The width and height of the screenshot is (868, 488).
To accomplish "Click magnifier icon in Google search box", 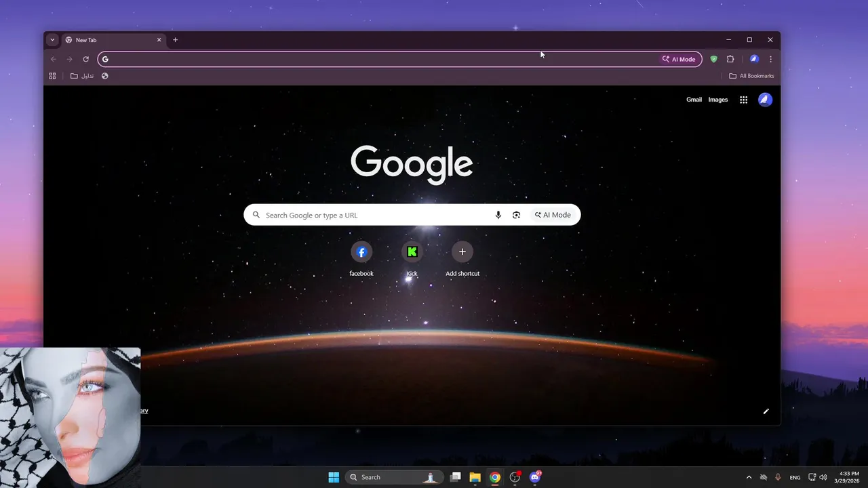I will 256,215.
